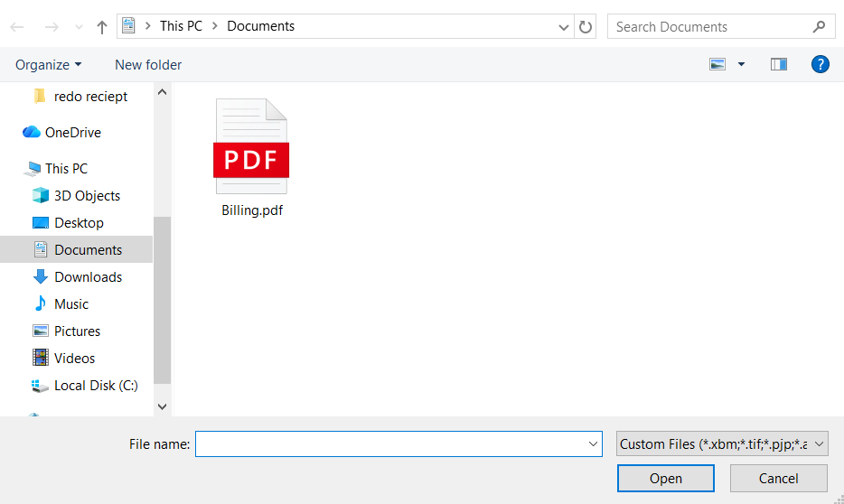The width and height of the screenshot is (844, 504).
Task: Click the redo reciept folder icon
Action: click(x=39, y=96)
